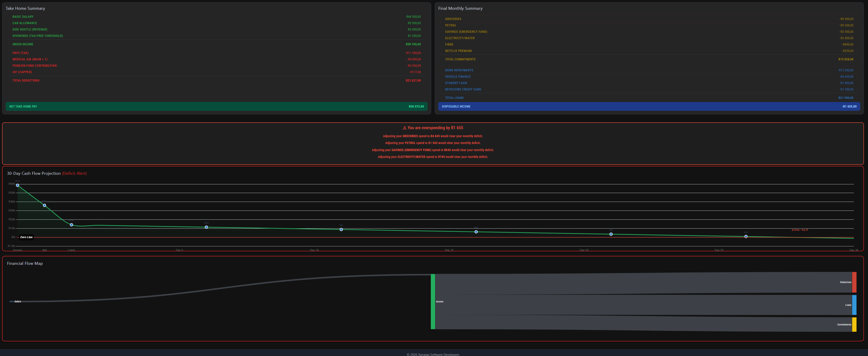Click the overspending warning triangle icon
The height and width of the screenshot is (356, 868).
point(404,128)
